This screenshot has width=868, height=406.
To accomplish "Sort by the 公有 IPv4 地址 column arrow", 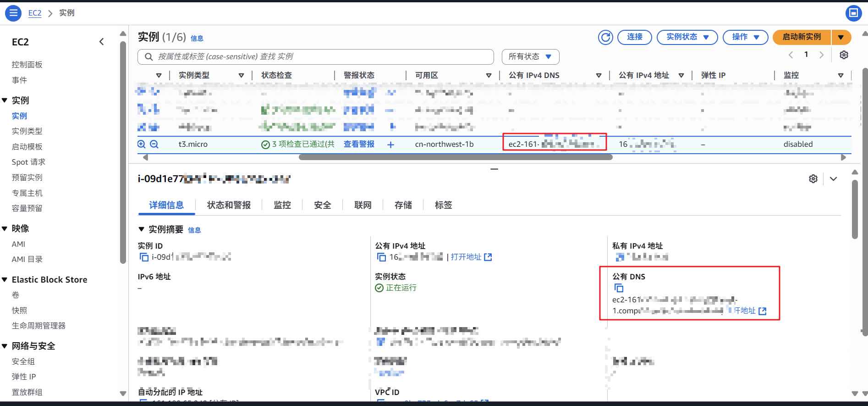I will coord(681,76).
